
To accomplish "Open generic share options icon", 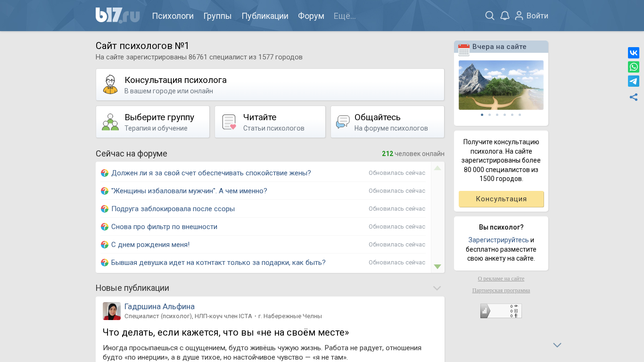I will coord(634,97).
